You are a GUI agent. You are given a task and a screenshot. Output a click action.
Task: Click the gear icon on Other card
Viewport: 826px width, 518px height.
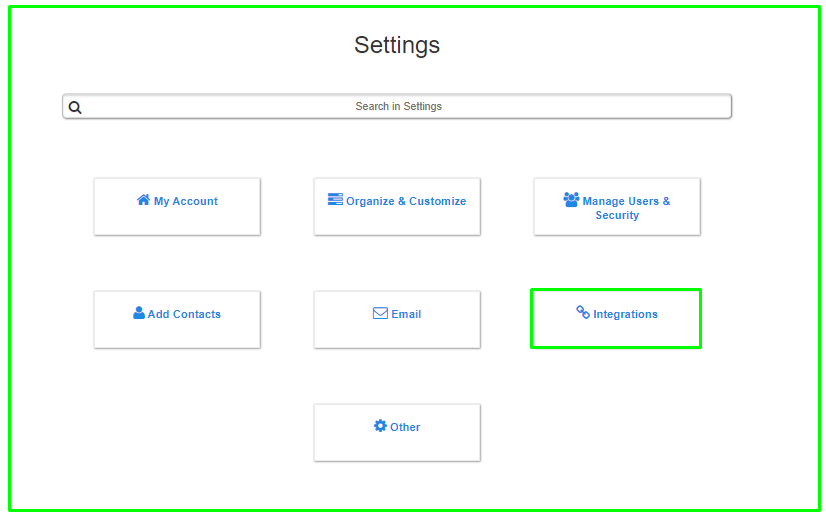380,426
